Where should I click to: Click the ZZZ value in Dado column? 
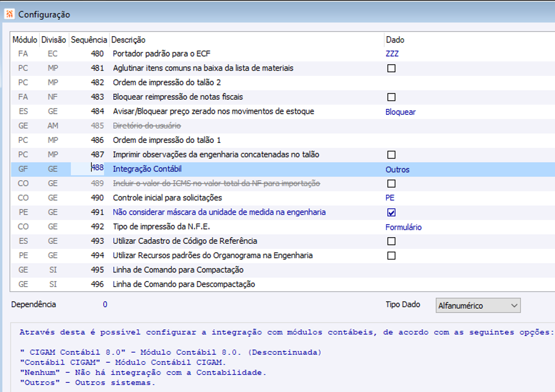392,54
